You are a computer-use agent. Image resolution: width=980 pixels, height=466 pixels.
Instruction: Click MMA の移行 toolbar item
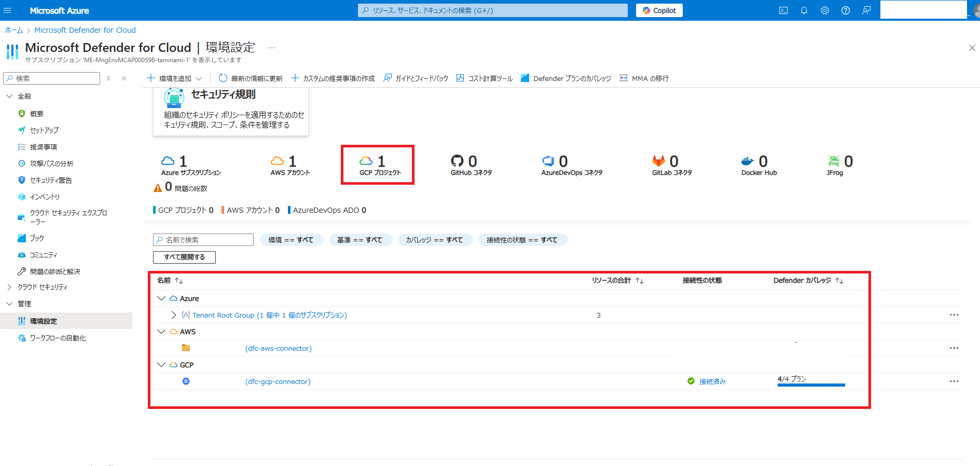tap(644, 78)
